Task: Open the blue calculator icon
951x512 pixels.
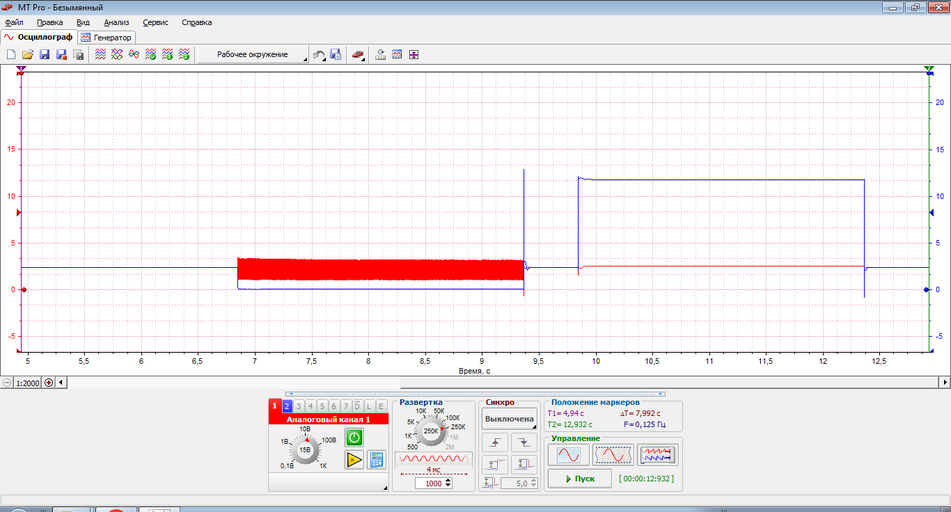Action: pyautogui.click(x=376, y=460)
